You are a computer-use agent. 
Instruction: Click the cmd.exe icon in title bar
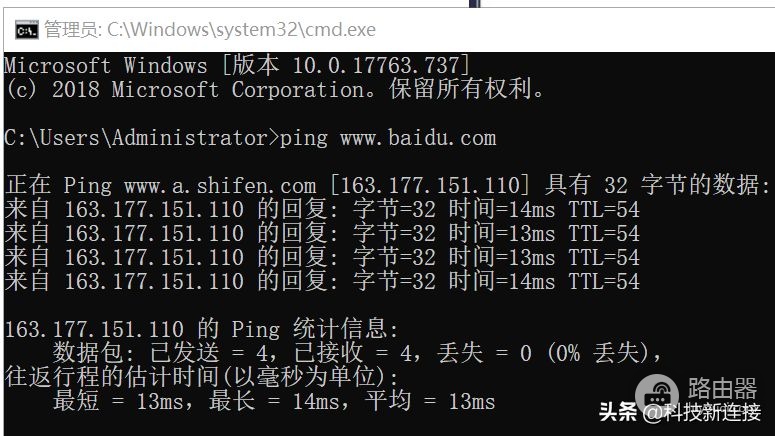click(26, 30)
